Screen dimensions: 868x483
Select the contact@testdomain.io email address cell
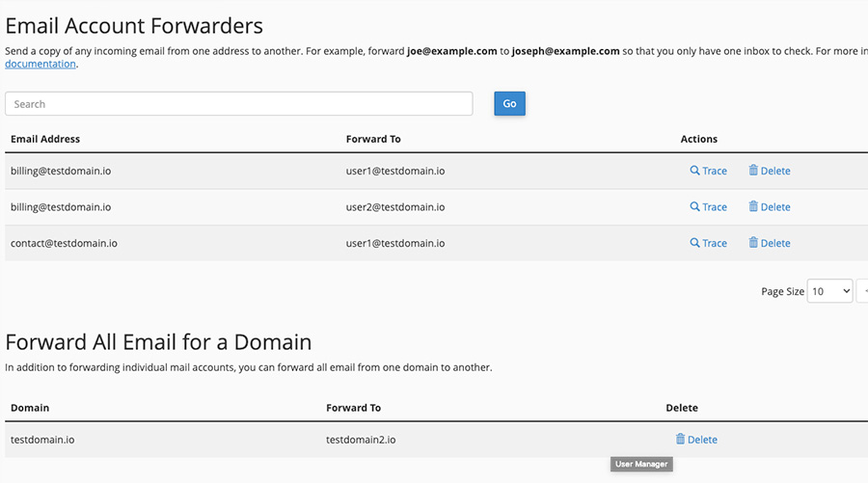[64, 244]
